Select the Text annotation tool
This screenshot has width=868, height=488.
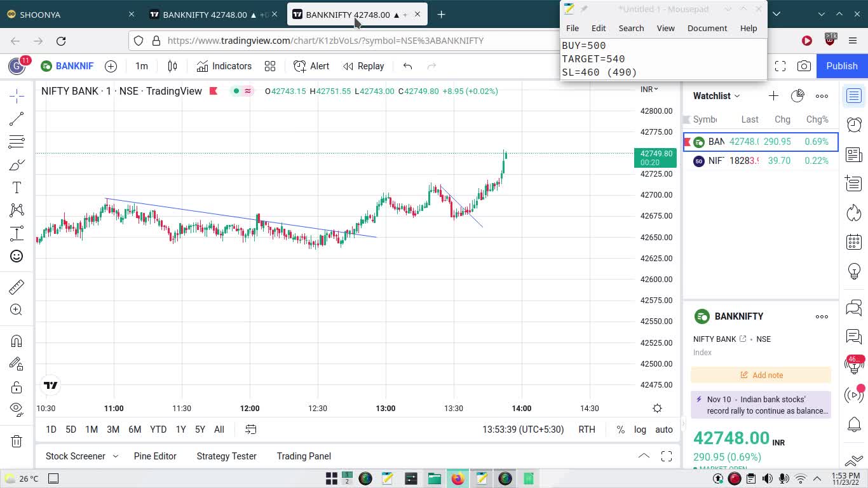point(17,187)
